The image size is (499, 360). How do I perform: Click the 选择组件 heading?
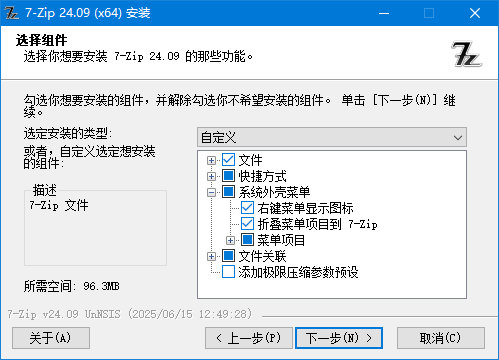coord(41,40)
